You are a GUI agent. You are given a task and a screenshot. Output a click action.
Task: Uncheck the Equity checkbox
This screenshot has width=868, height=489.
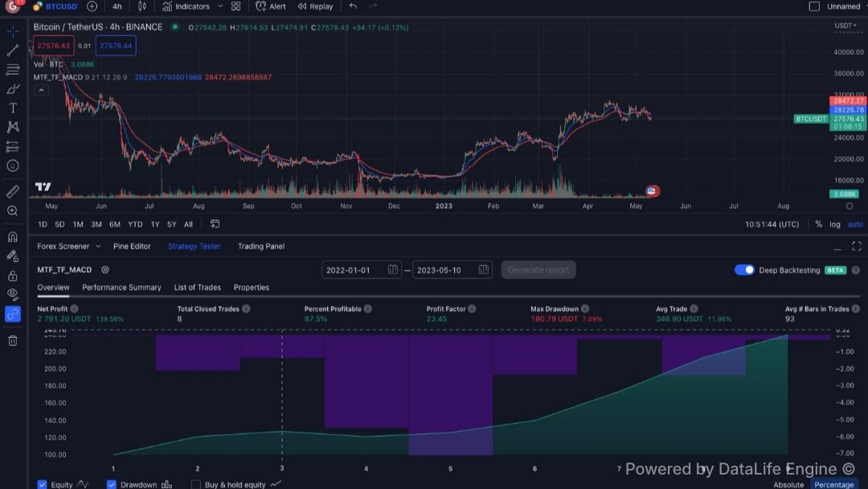click(x=42, y=484)
